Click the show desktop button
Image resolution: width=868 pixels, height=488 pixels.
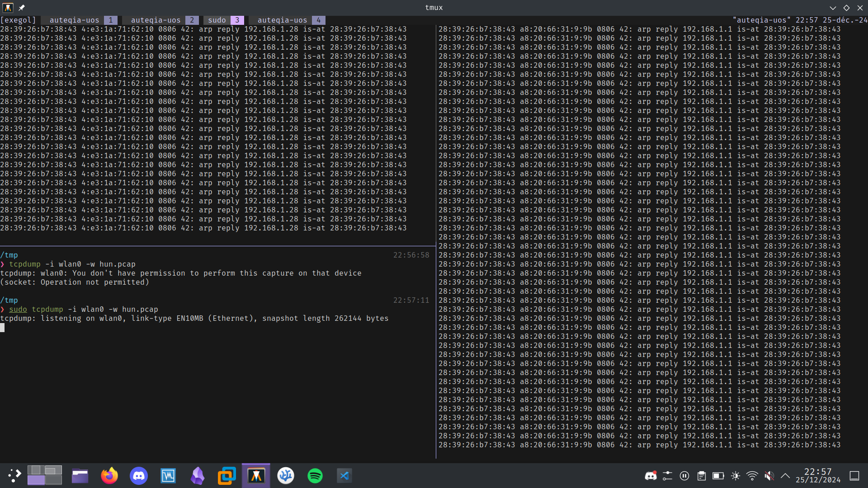(854, 475)
